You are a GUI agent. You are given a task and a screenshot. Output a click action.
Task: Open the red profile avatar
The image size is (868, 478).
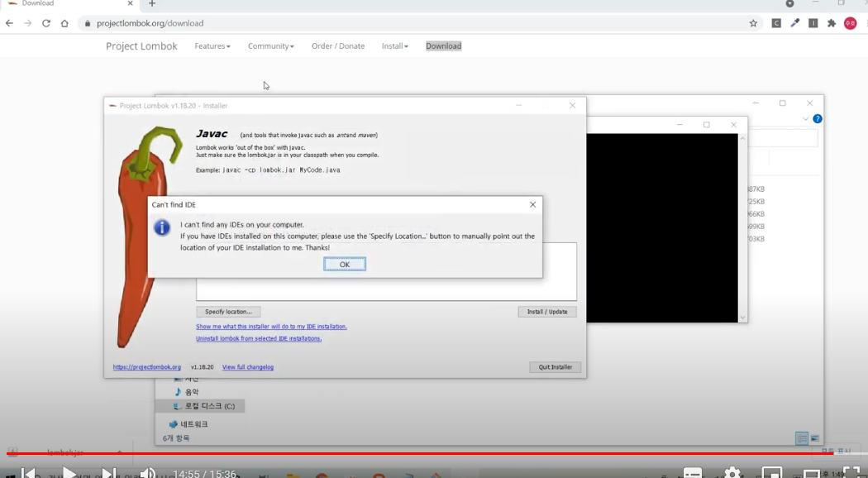tap(851, 23)
